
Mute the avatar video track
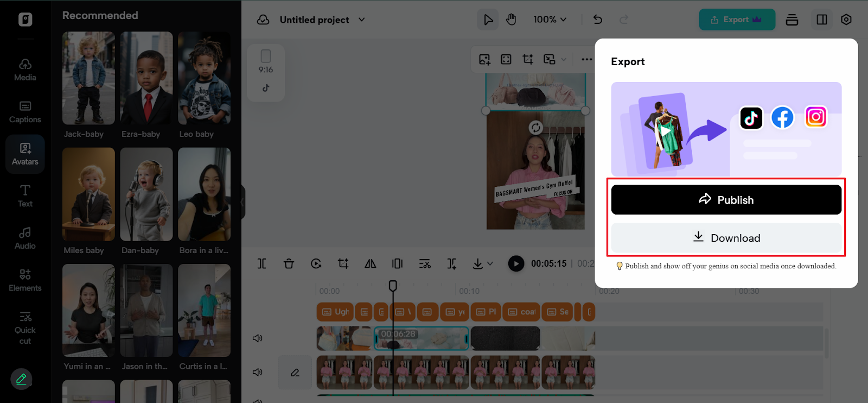click(x=258, y=372)
